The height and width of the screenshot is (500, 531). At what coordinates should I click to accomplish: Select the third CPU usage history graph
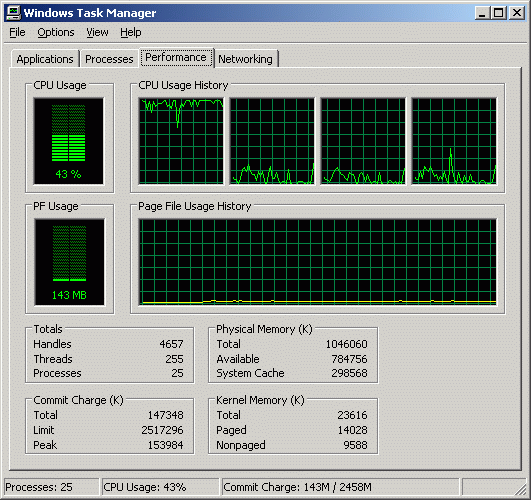point(363,141)
